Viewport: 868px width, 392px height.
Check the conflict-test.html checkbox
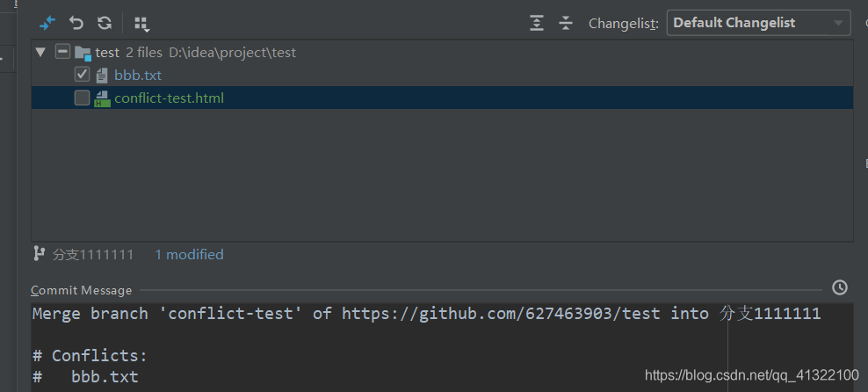tap(83, 98)
